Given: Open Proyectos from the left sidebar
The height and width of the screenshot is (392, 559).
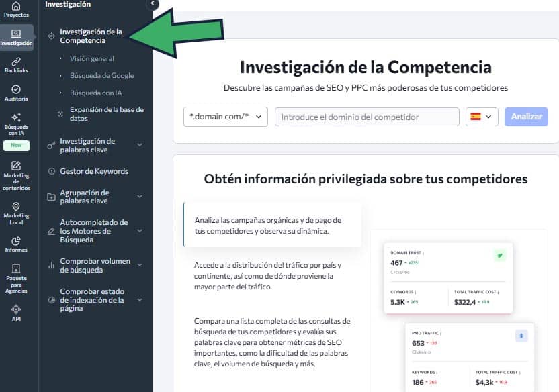Looking at the screenshot, I should (x=16, y=9).
